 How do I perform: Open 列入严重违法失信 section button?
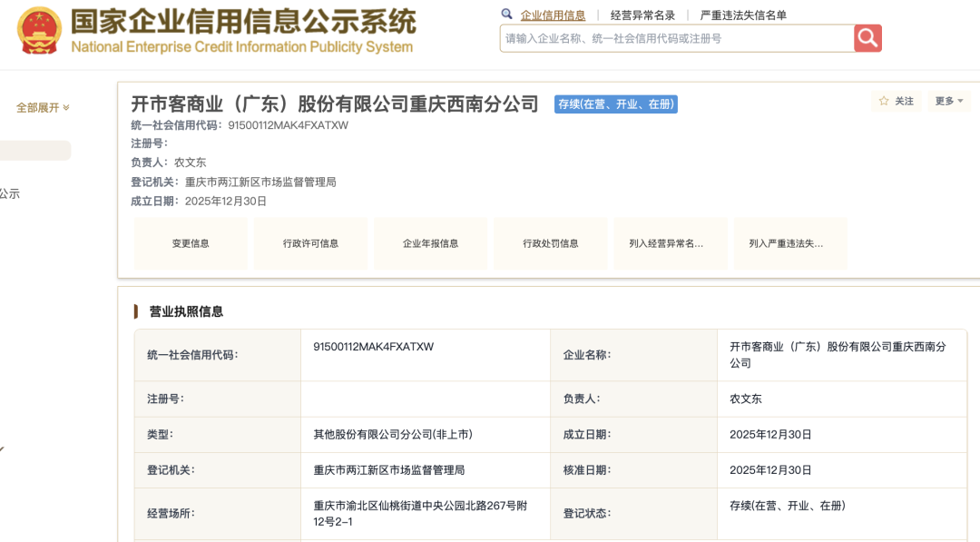coord(790,243)
